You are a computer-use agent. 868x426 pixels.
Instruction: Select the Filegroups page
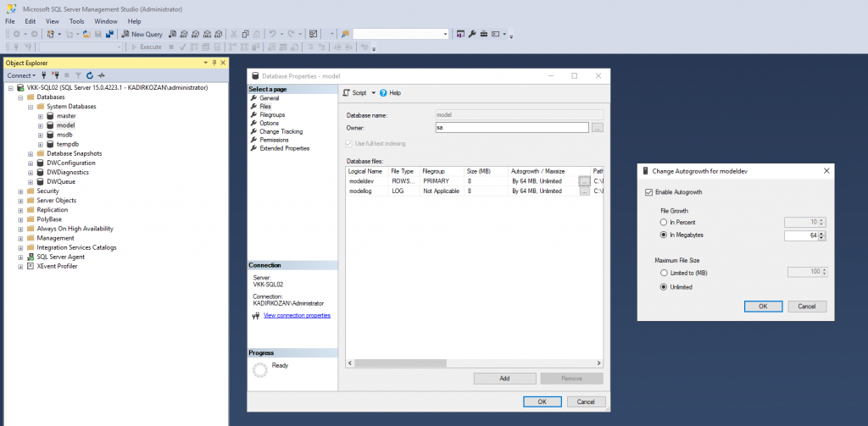(272, 115)
